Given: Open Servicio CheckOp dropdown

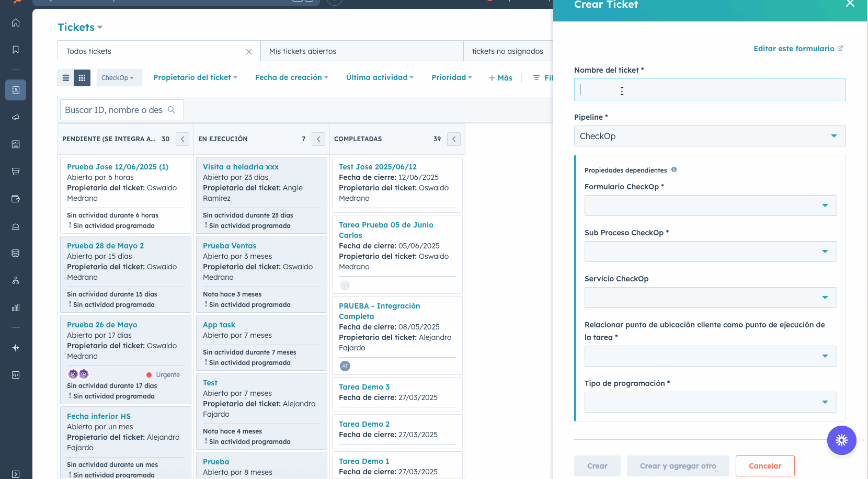Looking at the screenshot, I should 711,298.
